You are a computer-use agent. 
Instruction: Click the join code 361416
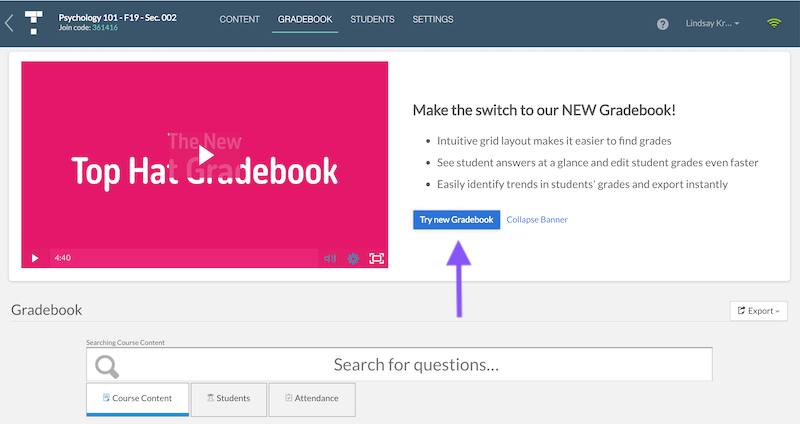pos(105,28)
